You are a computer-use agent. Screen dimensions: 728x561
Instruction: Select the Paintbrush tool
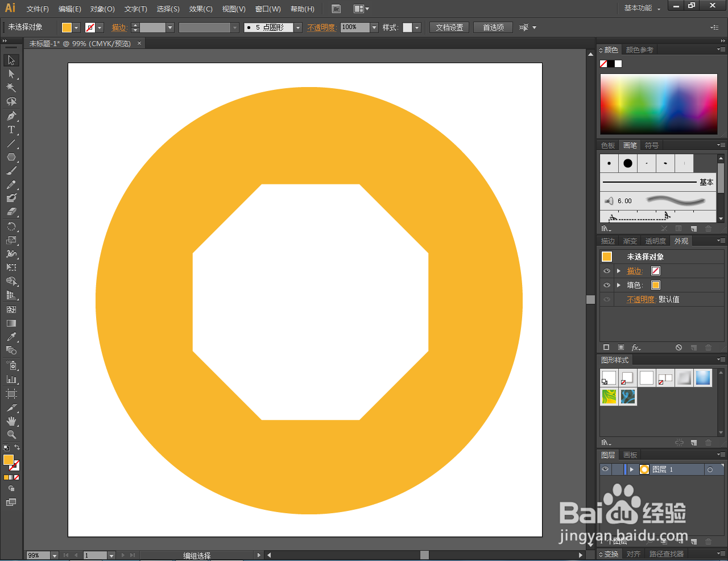(11, 171)
